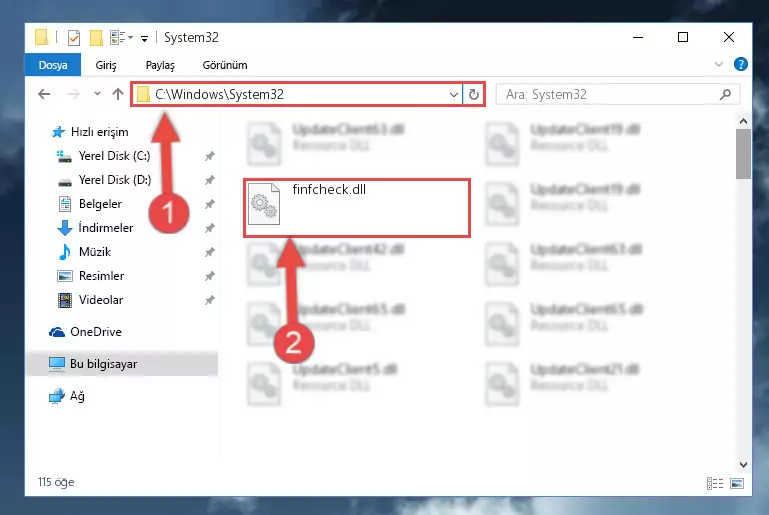The width and height of the screenshot is (769, 515).
Task: Open the Paylaş ribbon tab
Action: point(160,65)
